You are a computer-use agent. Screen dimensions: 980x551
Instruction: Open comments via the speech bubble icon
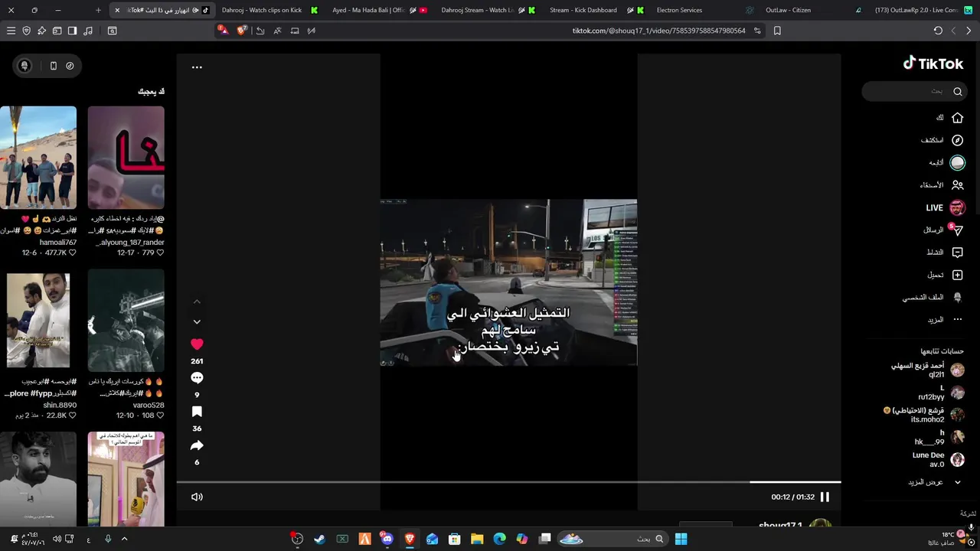(197, 378)
